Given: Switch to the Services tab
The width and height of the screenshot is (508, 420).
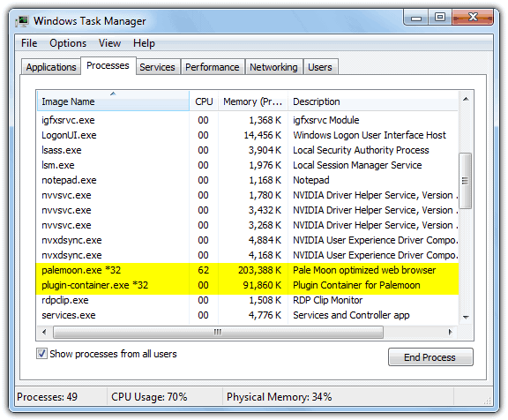Looking at the screenshot, I should pos(158,67).
